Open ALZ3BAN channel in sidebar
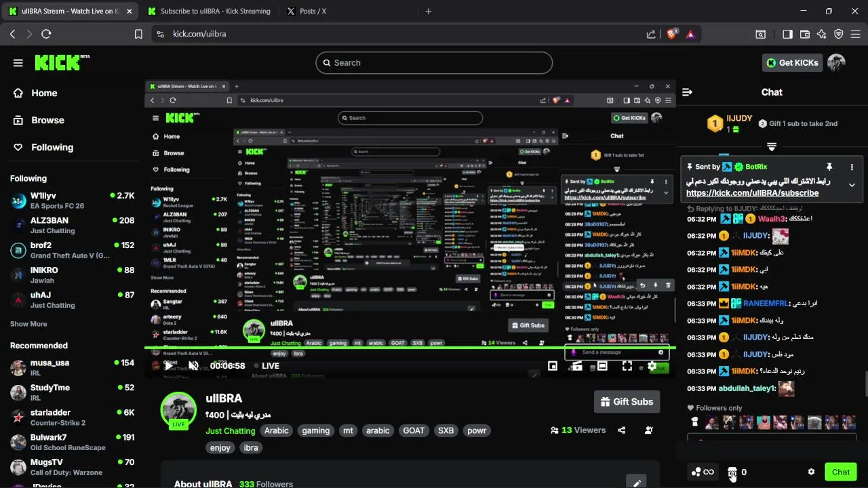 (73, 225)
